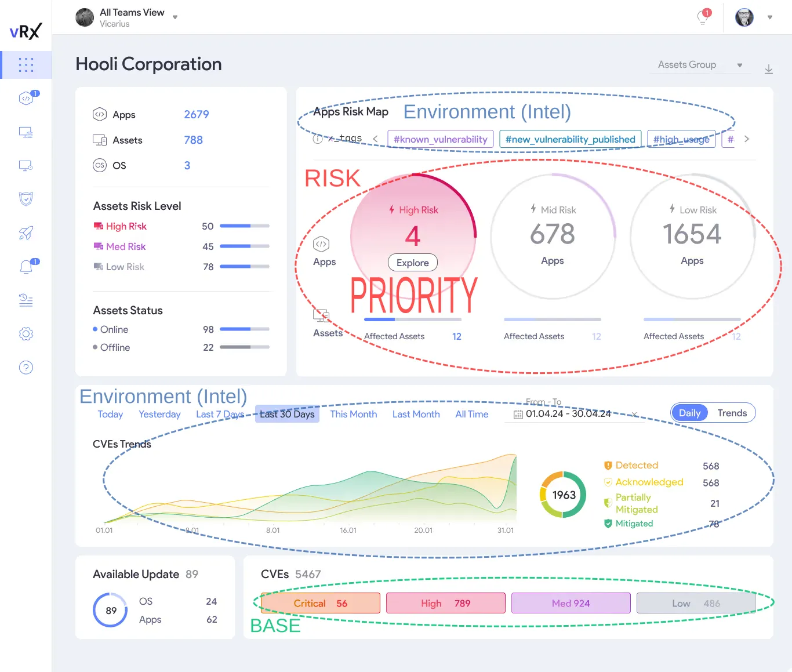The image size is (792, 672).
Task: Open the assets servers sidebar icon
Action: pyautogui.click(x=26, y=133)
